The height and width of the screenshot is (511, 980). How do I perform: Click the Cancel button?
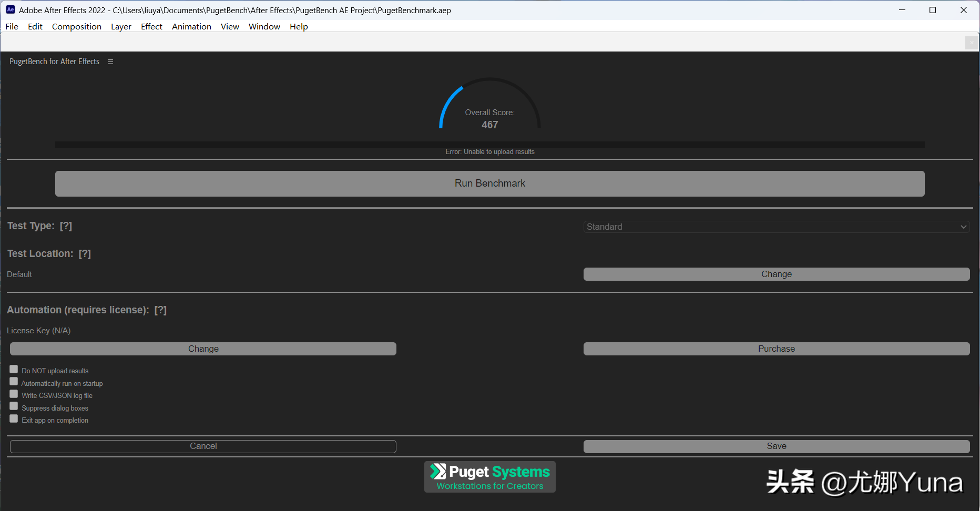click(203, 446)
